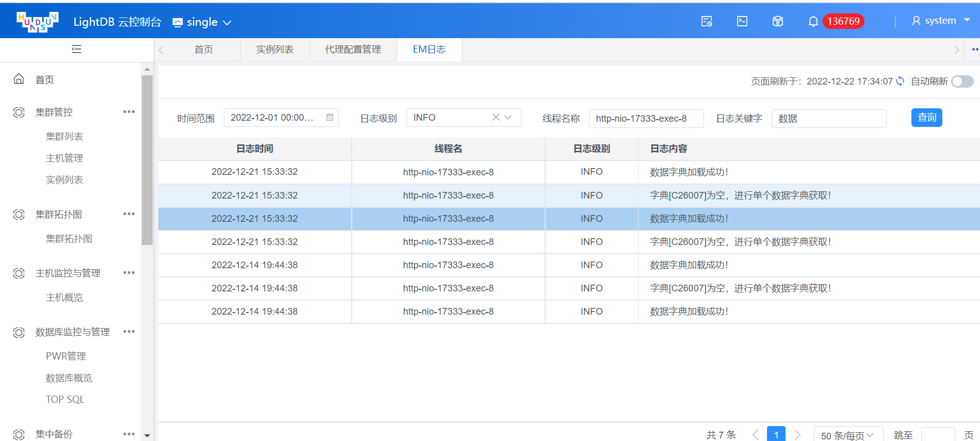Open the 50 条/每页 page size dropdown
Screen dimensions: 980x441
(848, 434)
